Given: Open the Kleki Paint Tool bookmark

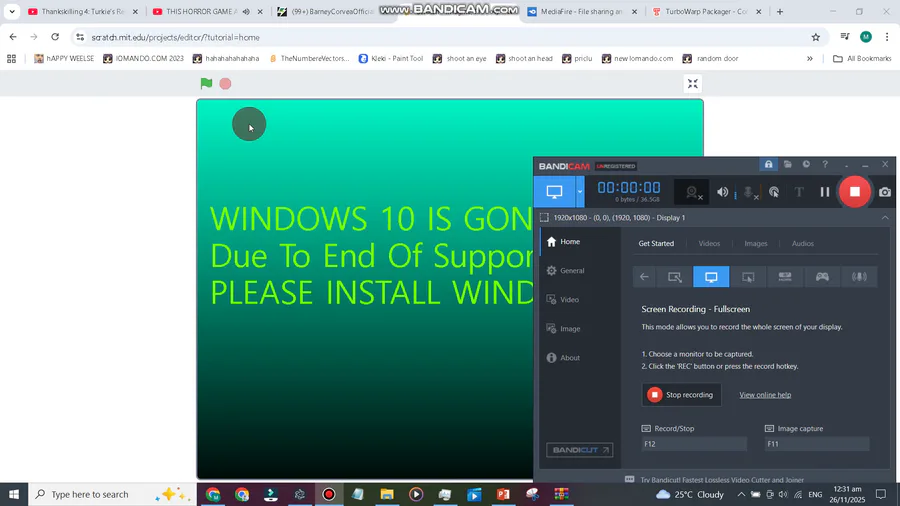Looking at the screenshot, I should [x=391, y=59].
